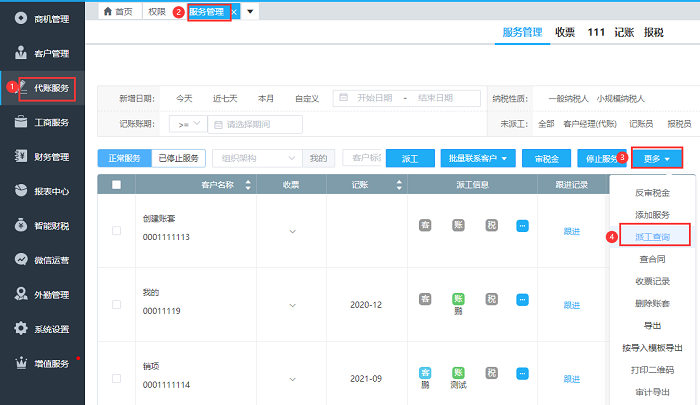This screenshot has width=700, height=405.
Task: Click the home icon tab 首页
Action: tap(117, 11)
